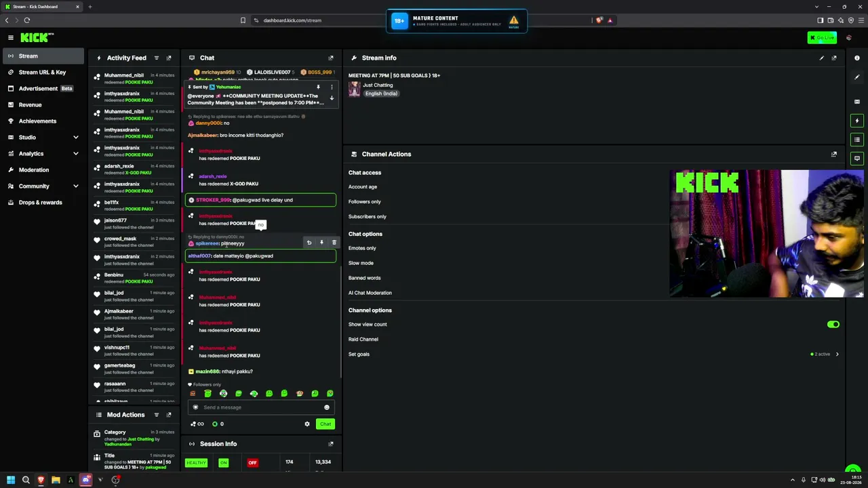This screenshot has height=488, width=868.
Task: Pop out the Chat panel
Action: coord(331,58)
